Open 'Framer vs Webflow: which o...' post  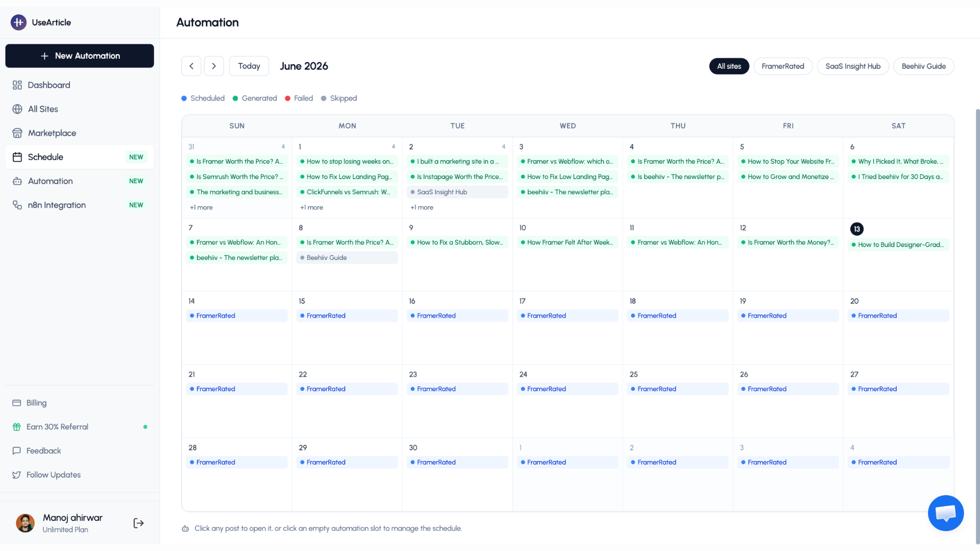568,162
